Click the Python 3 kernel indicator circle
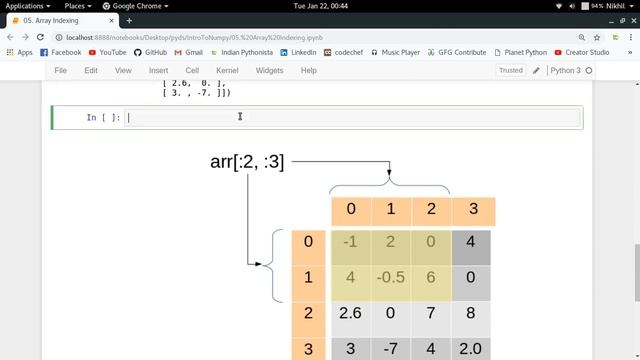The height and width of the screenshot is (360, 640). (x=589, y=71)
